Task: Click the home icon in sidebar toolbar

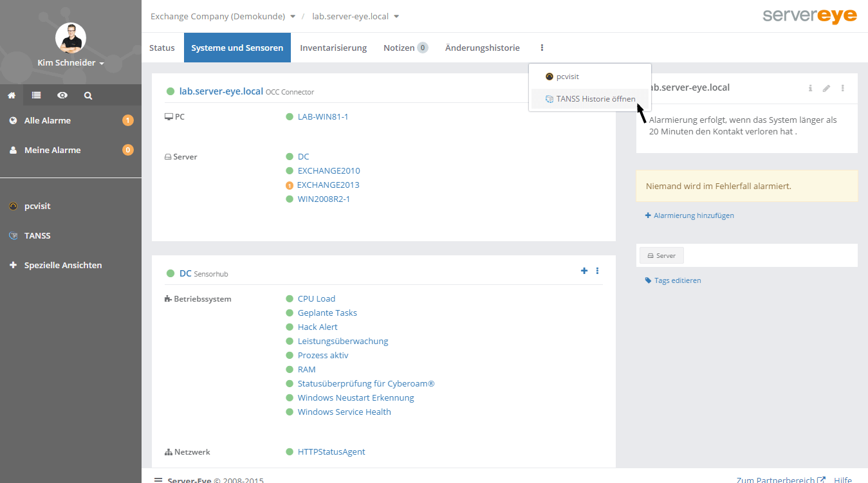Action: pyautogui.click(x=12, y=95)
